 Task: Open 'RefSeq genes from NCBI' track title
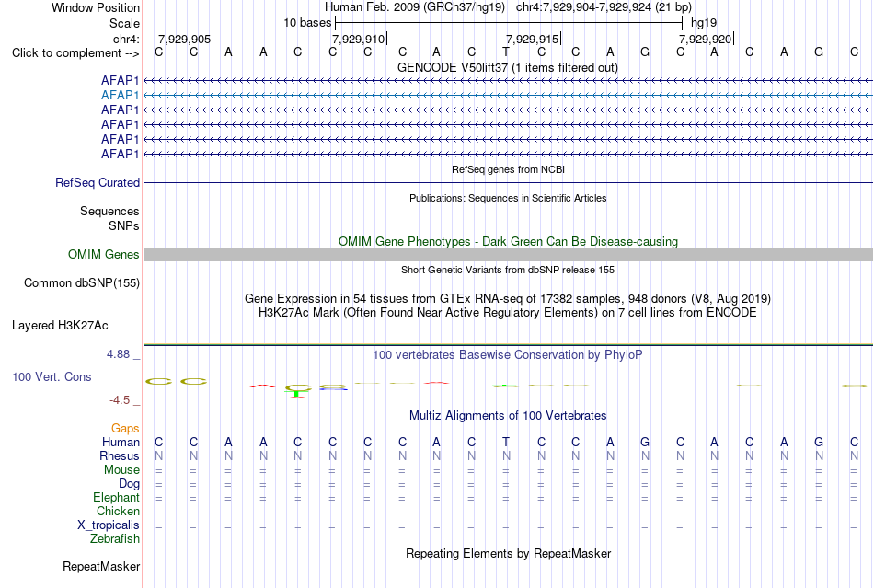pyautogui.click(x=508, y=169)
